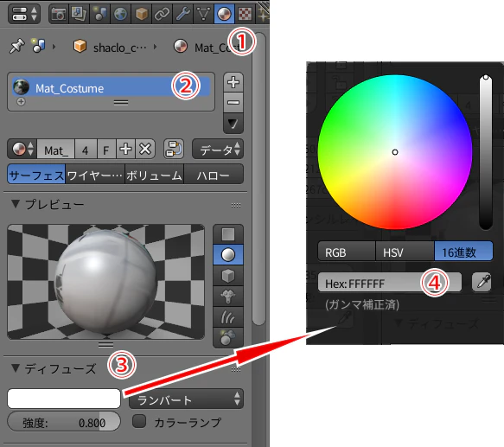
Task: Click the scene icon in breadcrumb
Action: 38,45
